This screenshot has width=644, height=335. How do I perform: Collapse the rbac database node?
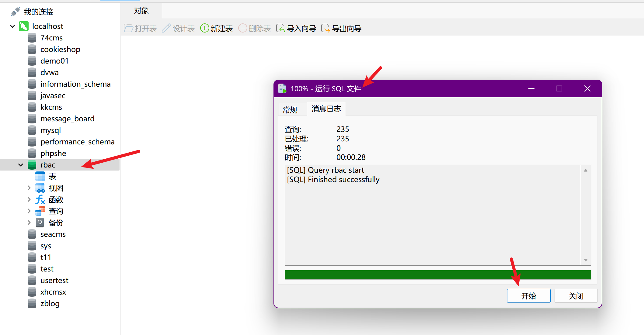(x=21, y=165)
